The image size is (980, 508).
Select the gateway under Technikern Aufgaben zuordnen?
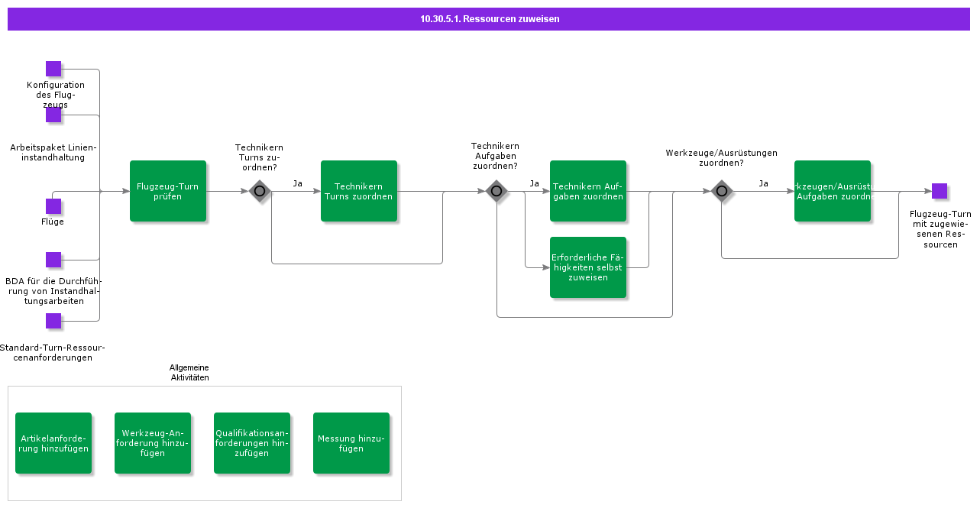(496, 191)
